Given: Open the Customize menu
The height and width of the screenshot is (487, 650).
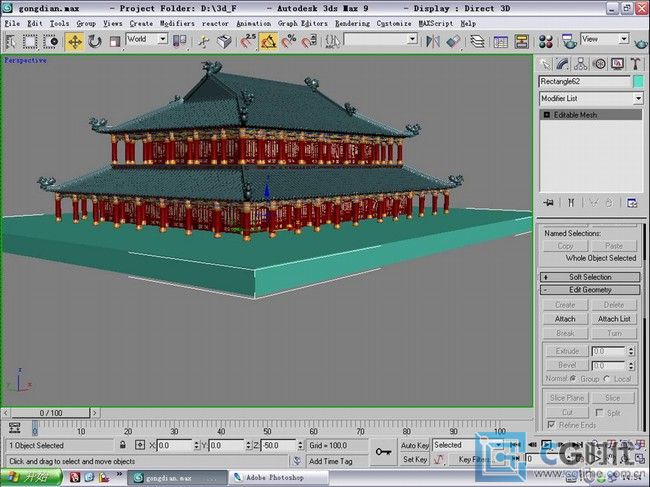Looking at the screenshot, I should (394, 24).
